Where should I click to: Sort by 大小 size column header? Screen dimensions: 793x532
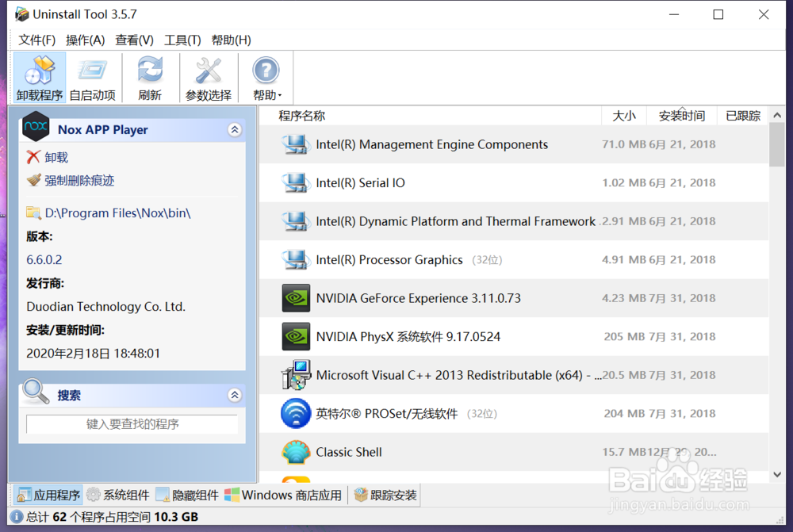pyautogui.click(x=624, y=116)
